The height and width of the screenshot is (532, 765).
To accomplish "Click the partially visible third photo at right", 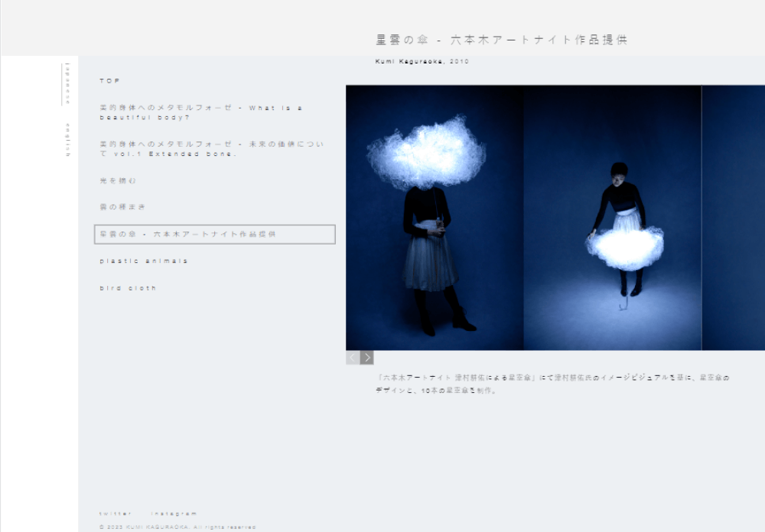I will click(x=733, y=218).
